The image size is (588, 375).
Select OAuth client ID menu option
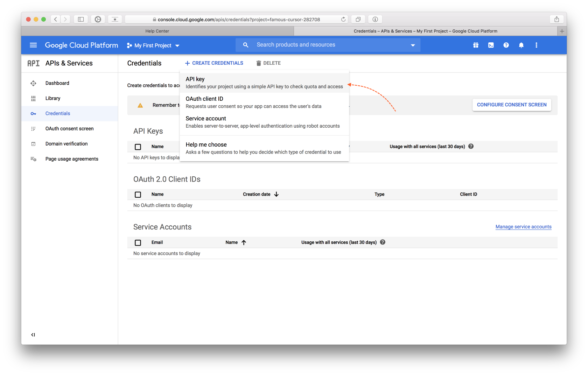coord(264,102)
